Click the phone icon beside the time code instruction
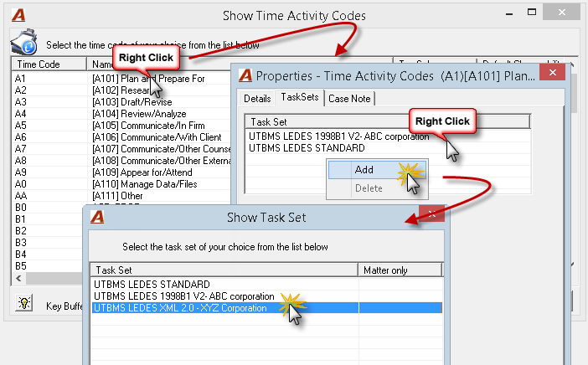The image size is (588, 365). click(x=24, y=43)
